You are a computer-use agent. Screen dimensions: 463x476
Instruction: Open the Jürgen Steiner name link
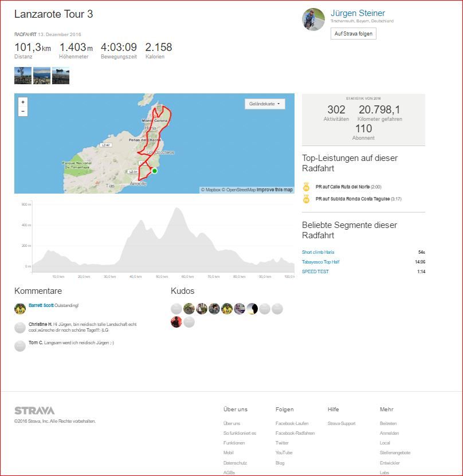358,13
